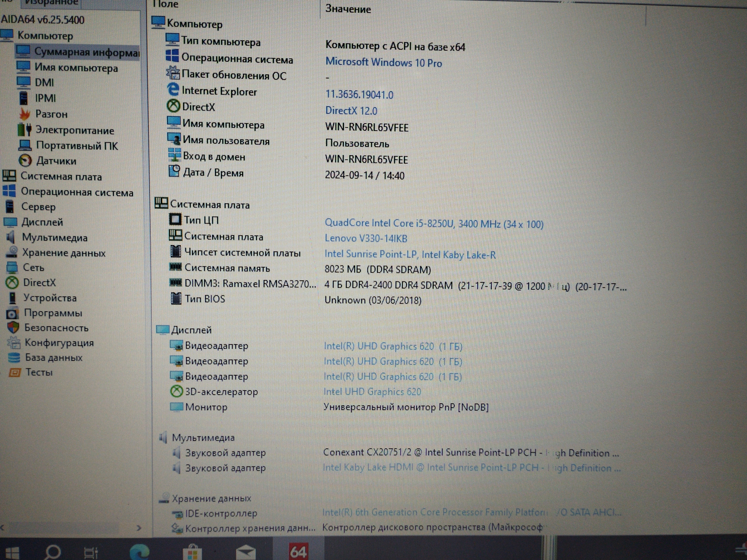Select the Монитор row
The width and height of the screenshot is (747, 560).
[329, 407]
